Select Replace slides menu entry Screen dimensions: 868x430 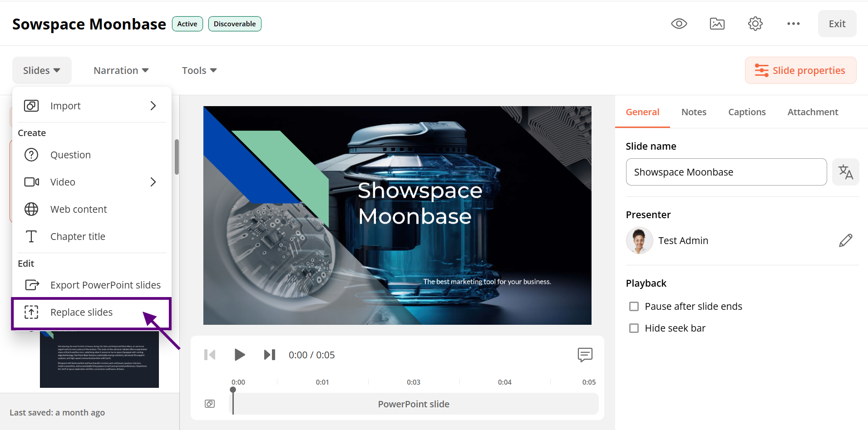tap(92, 313)
